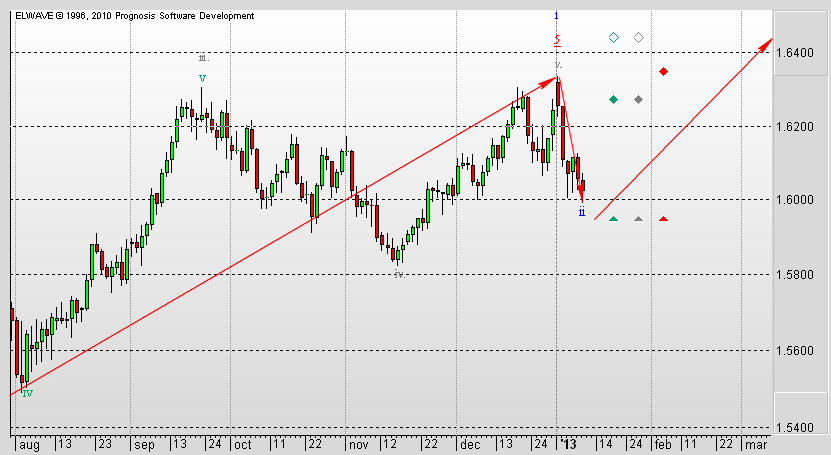The image size is (831, 455).
Task: Click the red triangle marker near 1.6000
Action: point(663,219)
